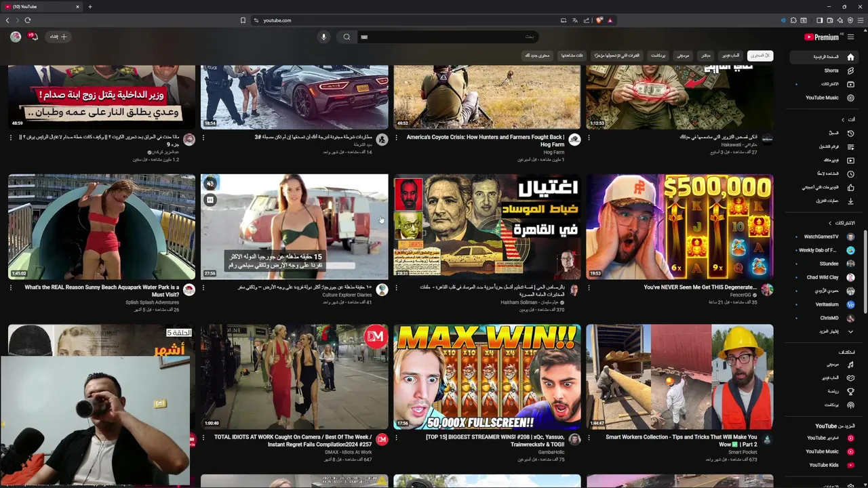
Task: Close the (10) YouTube tab
Action: click(x=77, y=7)
